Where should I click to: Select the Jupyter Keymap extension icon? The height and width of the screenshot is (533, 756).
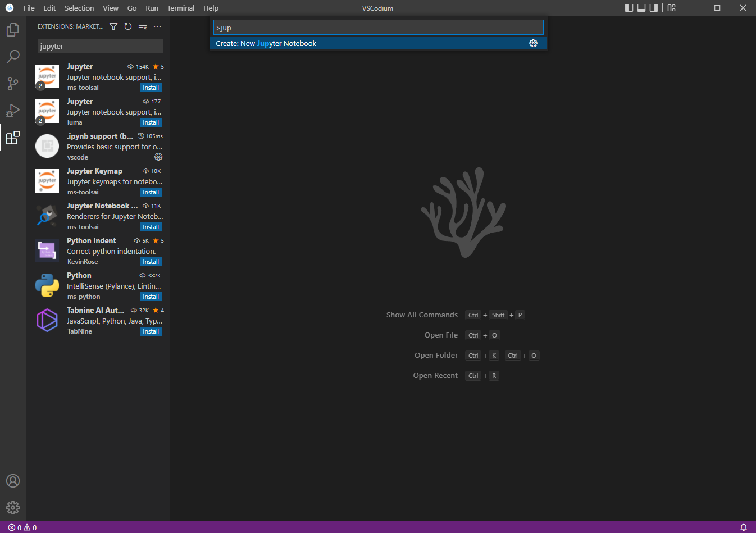click(x=47, y=181)
